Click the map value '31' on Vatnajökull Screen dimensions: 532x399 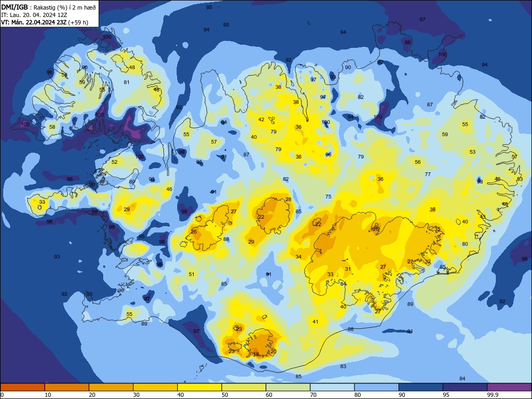coord(348,269)
